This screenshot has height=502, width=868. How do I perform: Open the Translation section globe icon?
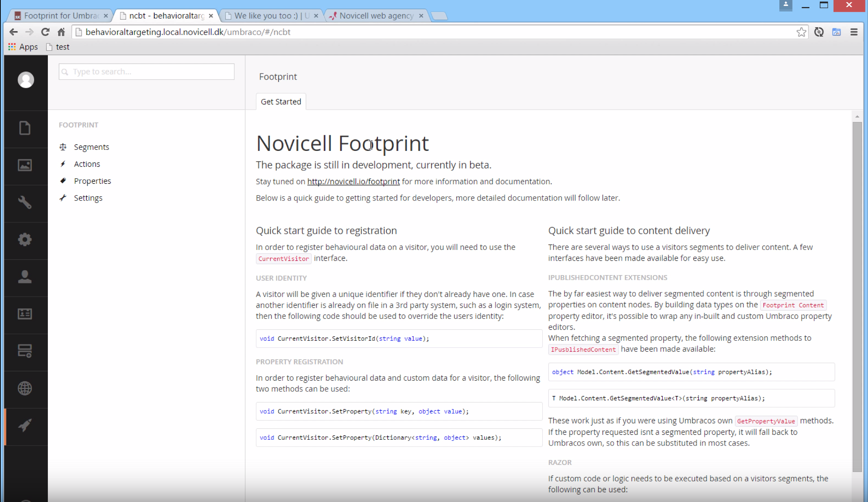[x=25, y=388]
